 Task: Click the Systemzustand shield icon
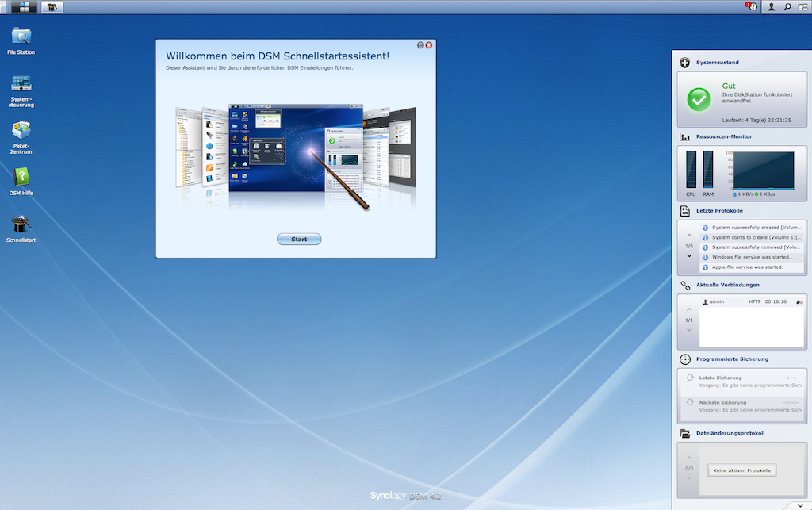(684, 63)
